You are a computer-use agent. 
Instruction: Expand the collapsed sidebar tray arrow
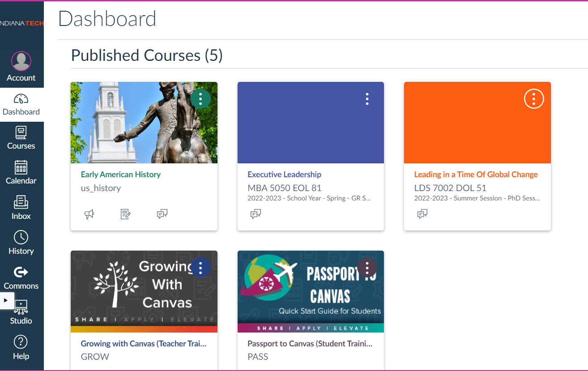coord(6,301)
